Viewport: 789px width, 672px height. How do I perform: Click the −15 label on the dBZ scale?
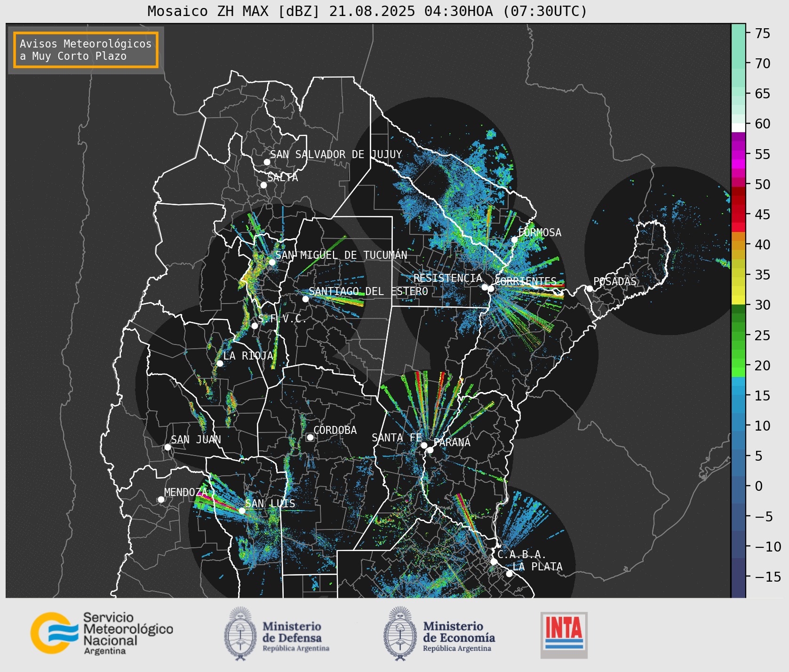768,576
